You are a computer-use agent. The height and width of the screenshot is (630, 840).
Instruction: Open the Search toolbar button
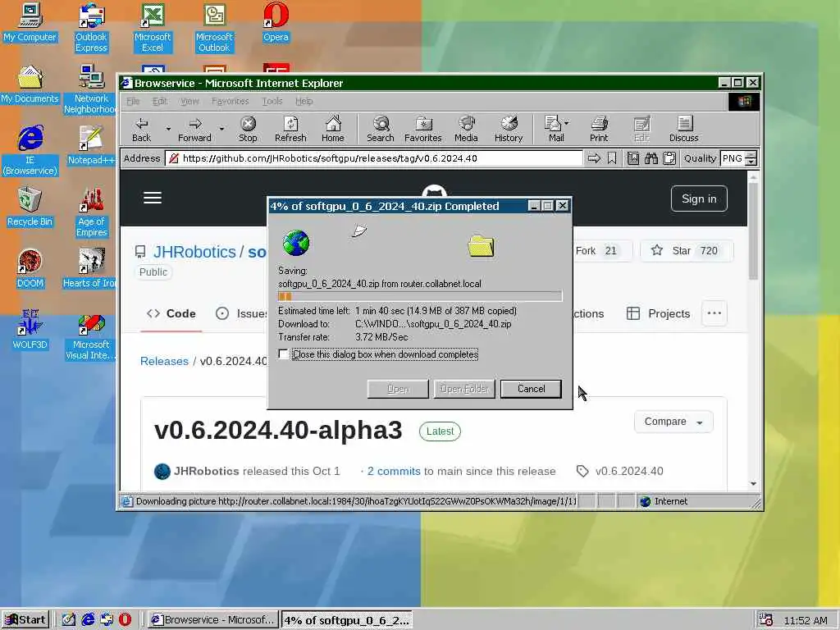point(381,130)
